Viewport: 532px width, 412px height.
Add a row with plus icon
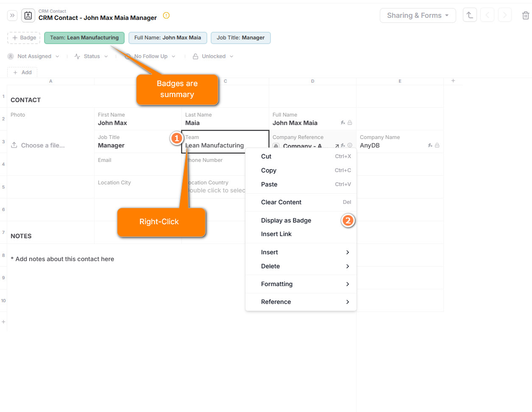[3, 322]
